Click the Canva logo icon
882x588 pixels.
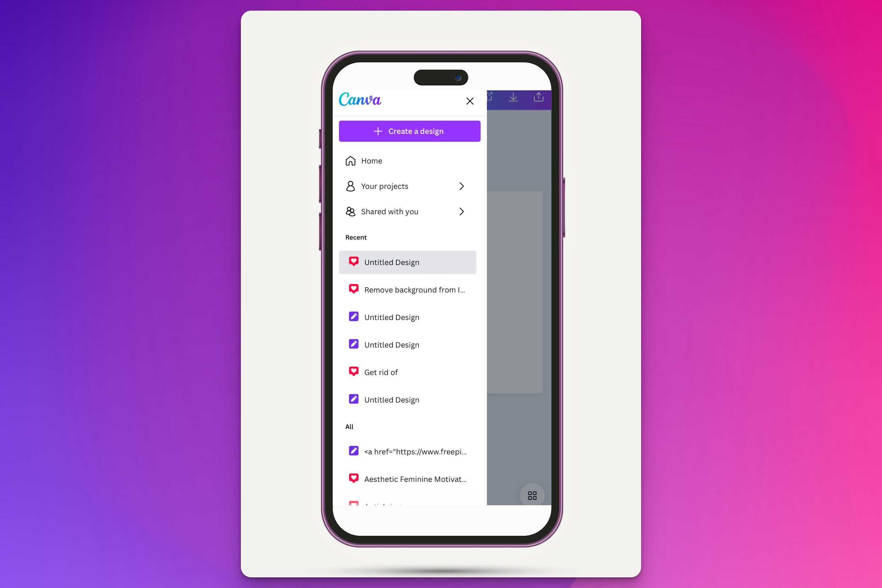point(360,100)
